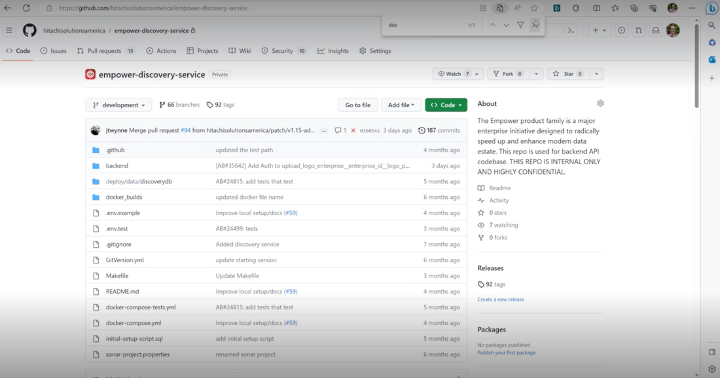Open the docker-compose.yml file
The image size is (720, 378).
[133, 323]
